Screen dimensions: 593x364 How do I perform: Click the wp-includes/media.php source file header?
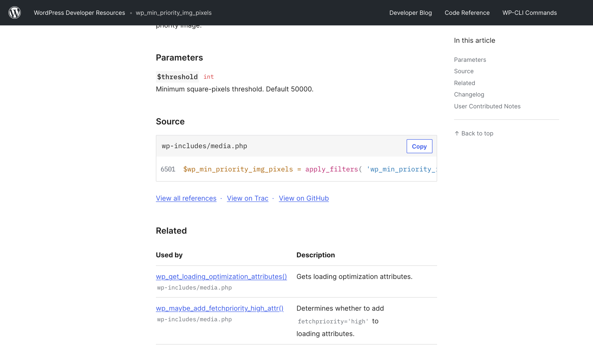click(204, 146)
